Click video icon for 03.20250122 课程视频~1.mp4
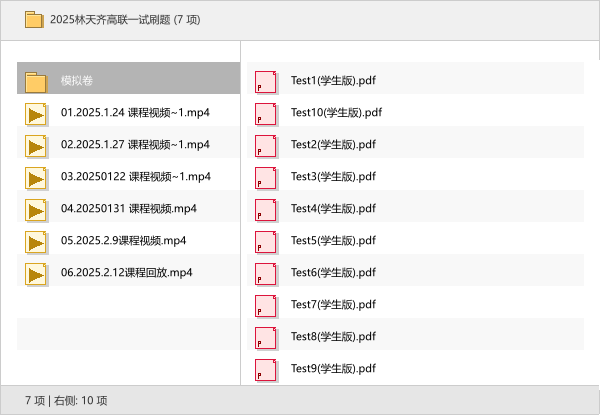The image size is (600, 415). 37,177
